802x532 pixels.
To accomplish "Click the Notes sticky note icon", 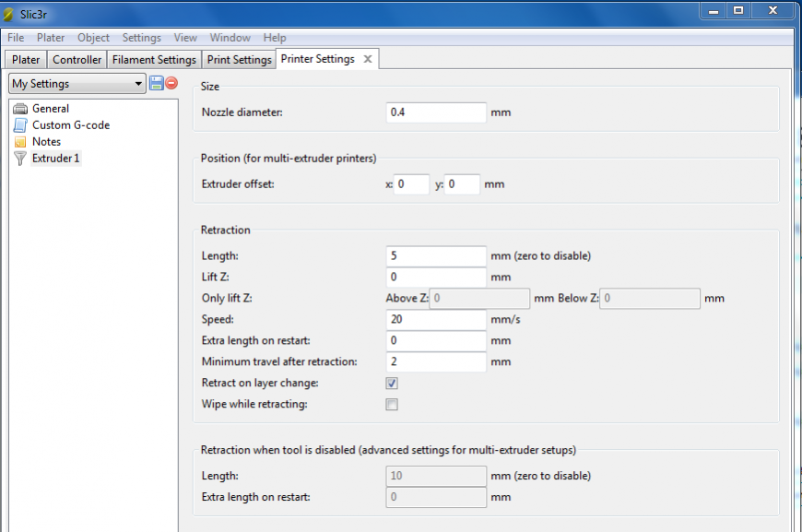I will click(x=20, y=142).
